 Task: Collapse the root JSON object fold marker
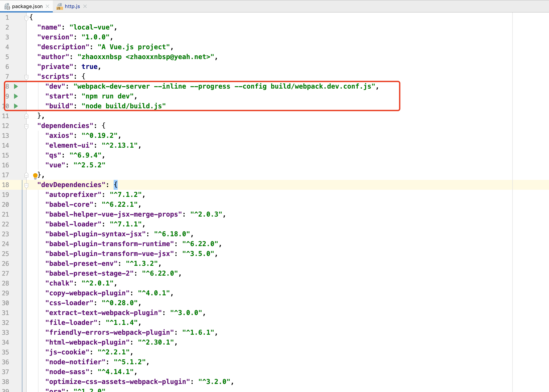tap(26, 18)
